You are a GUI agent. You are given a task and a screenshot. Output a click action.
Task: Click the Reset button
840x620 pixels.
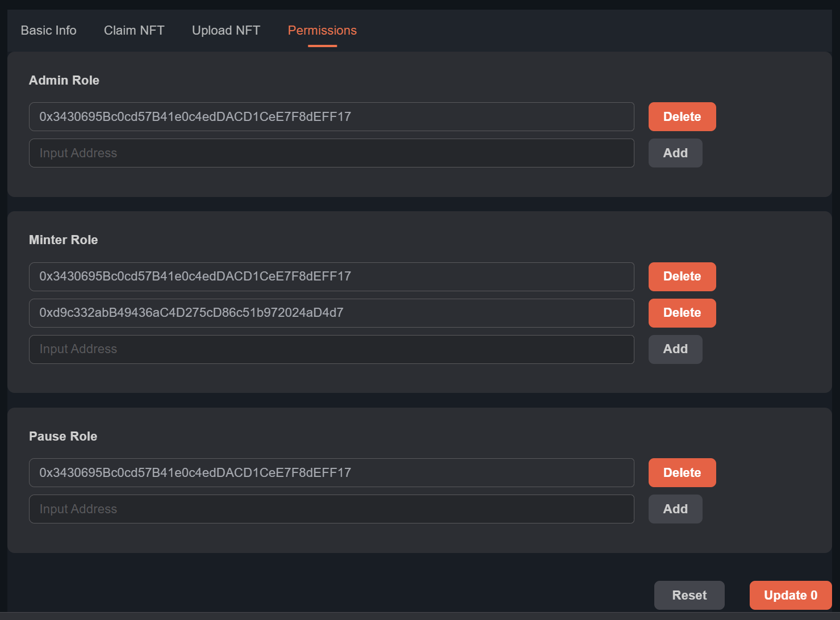[x=689, y=595]
